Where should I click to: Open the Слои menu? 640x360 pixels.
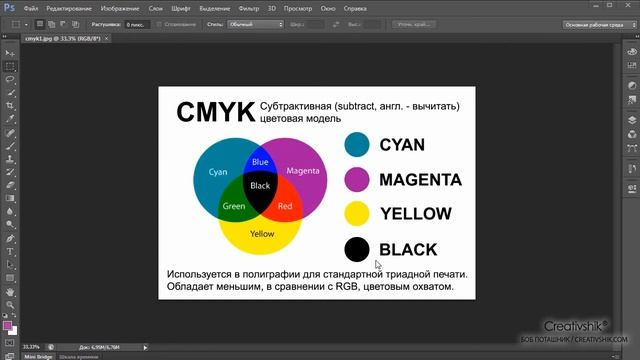156,9
